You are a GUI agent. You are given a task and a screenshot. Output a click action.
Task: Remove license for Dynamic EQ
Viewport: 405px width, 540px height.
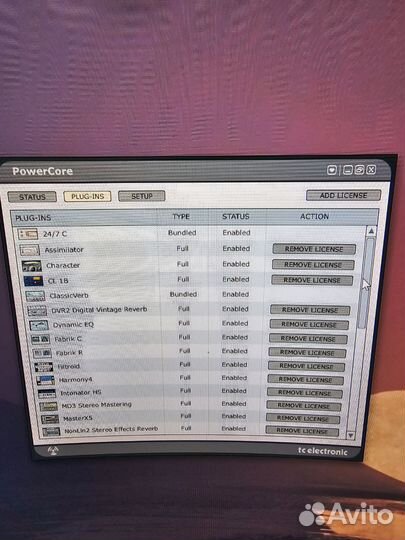point(309,324)
